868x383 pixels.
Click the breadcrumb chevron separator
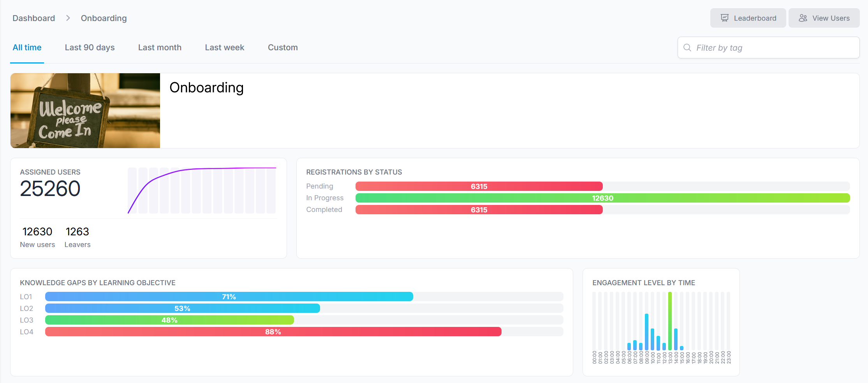[68, 18]
